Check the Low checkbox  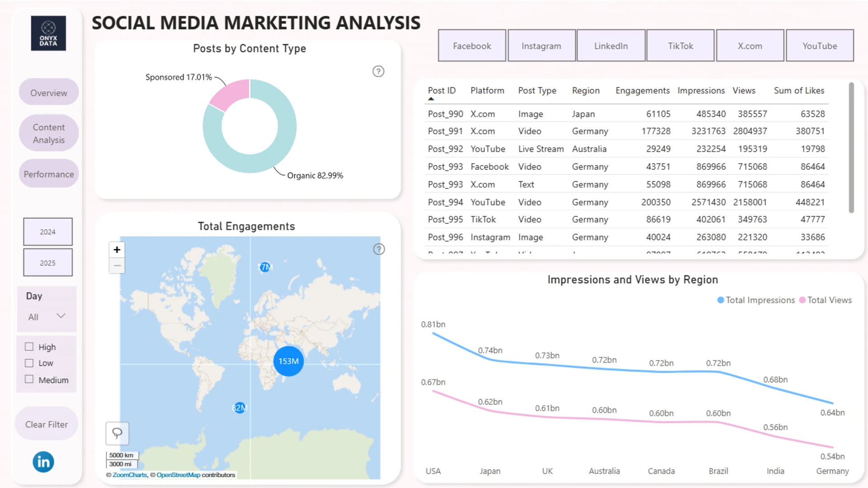pos(29,363)
